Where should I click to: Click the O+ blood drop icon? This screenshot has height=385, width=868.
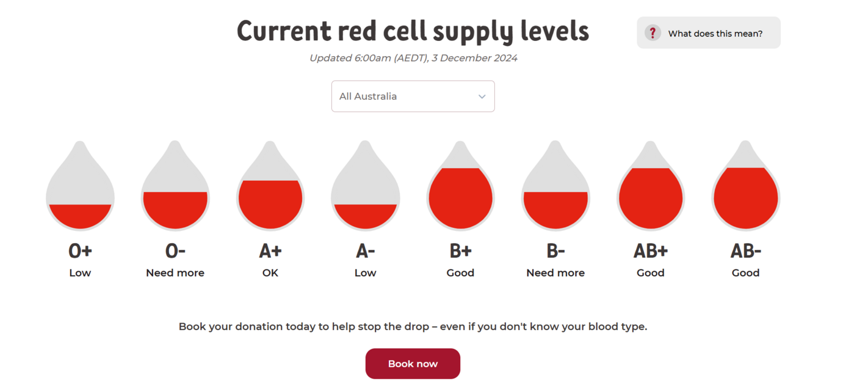click(x=80, y=196)
